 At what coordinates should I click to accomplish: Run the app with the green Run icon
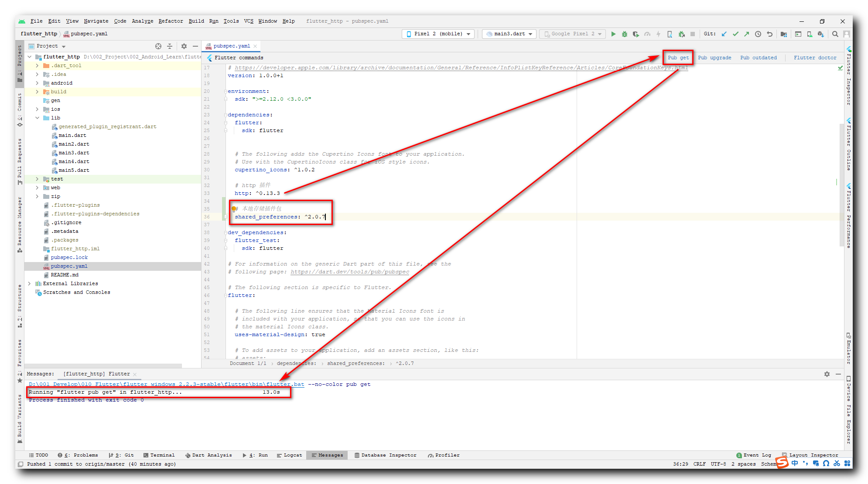click(x=613, y=34)
